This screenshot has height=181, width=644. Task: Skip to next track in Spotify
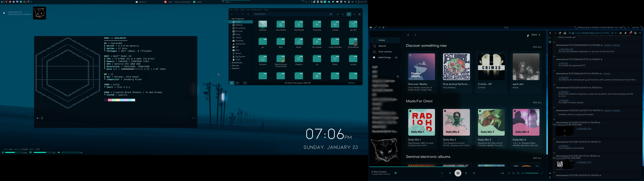pos(466,173)
